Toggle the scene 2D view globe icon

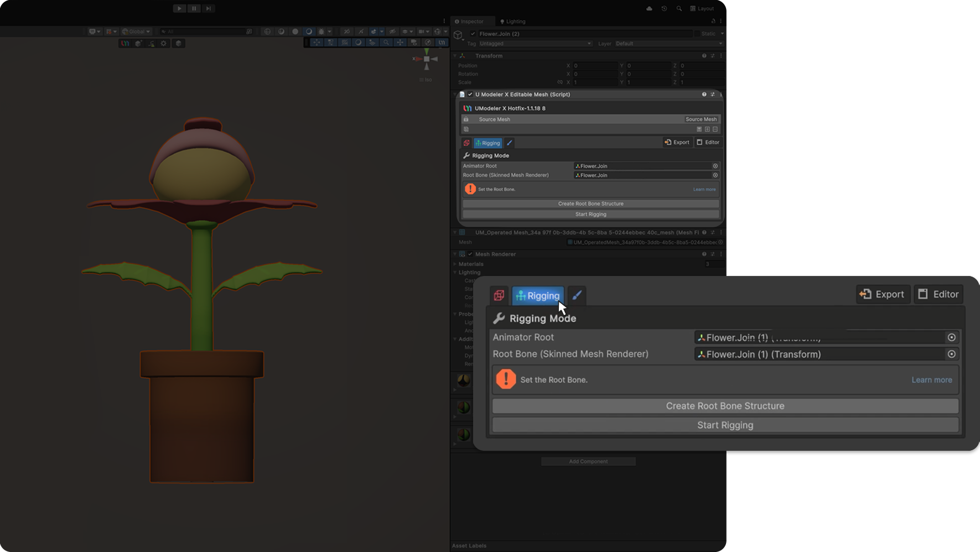click(x=268, y=32)
